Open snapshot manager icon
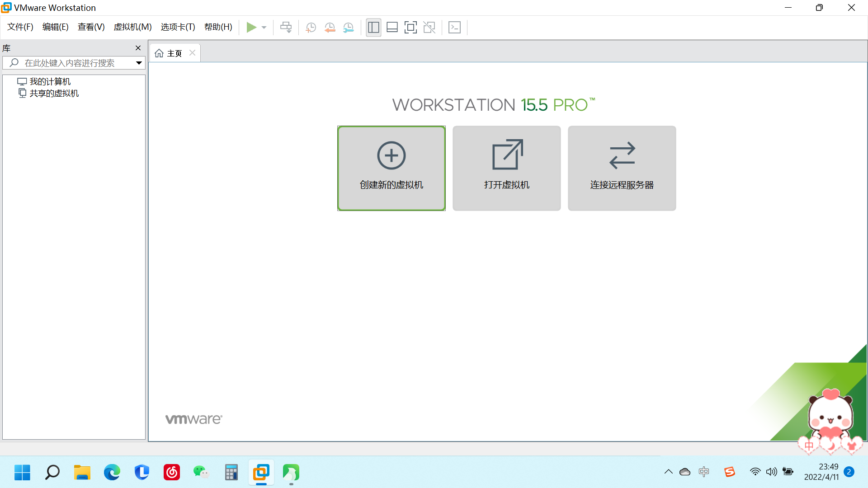 click(349, 28)
